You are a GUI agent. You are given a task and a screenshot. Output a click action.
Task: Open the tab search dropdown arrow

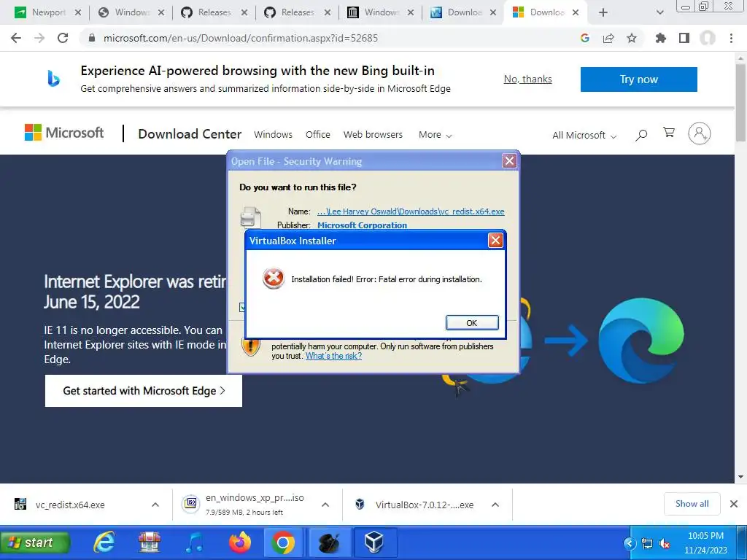[x=659, y=12]
